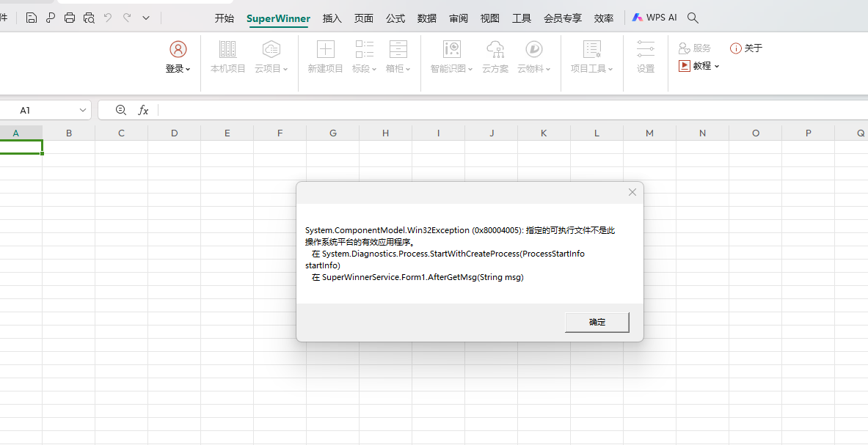Click the zoom magnifier icon by formula bar

point(120,110)
